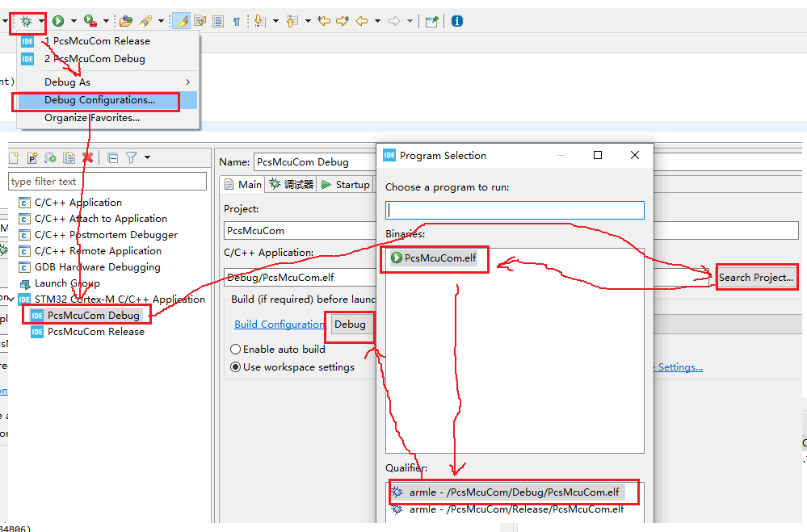Click Duplicate launch configuration icon
The width and height of the screenshot is (807, 532).
pos(69,157)
